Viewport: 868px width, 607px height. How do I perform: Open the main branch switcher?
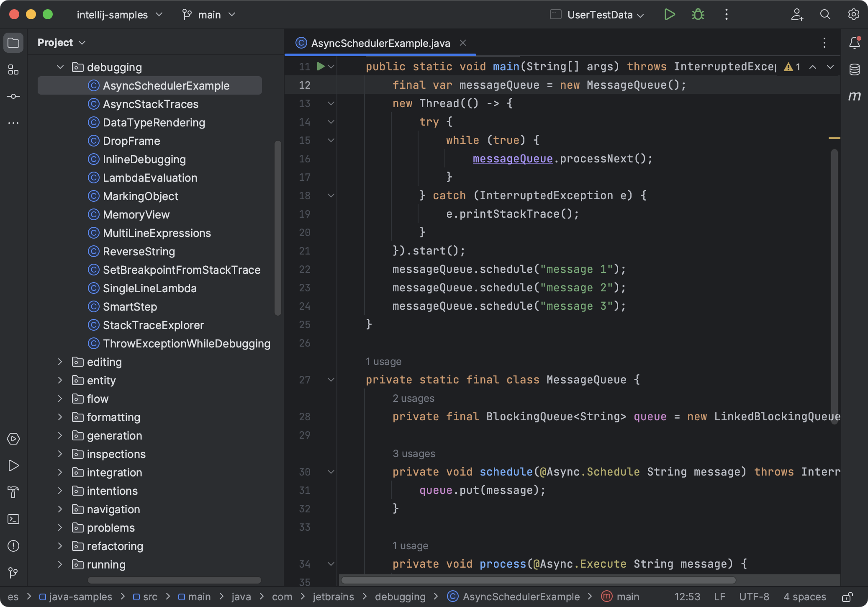pyautogui.click(x=209, y=15)
